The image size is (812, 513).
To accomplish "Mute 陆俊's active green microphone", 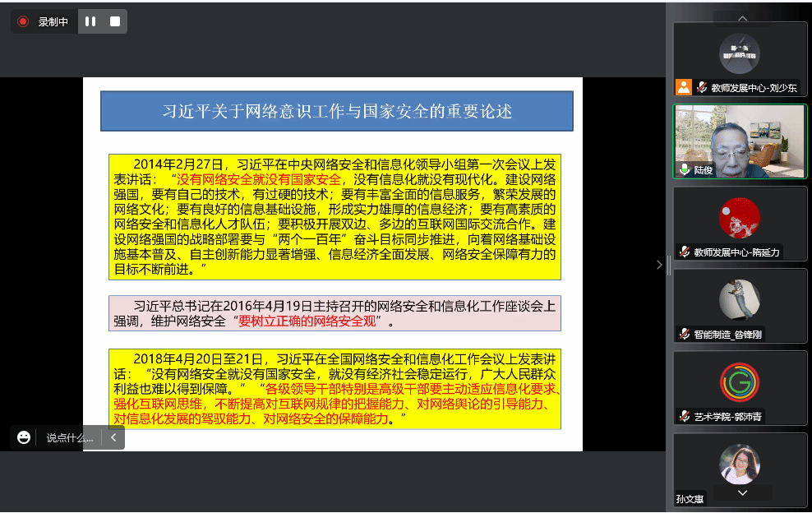I will 684,168.
